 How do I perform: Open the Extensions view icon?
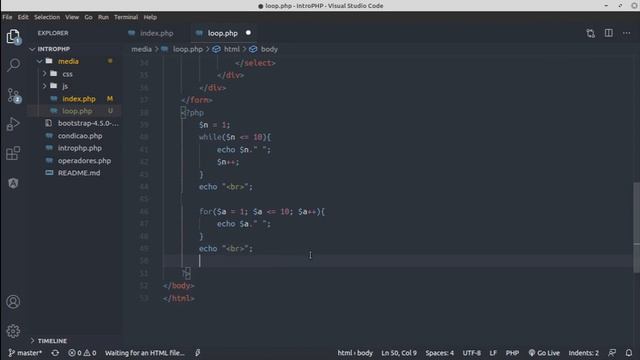[13, 153]
